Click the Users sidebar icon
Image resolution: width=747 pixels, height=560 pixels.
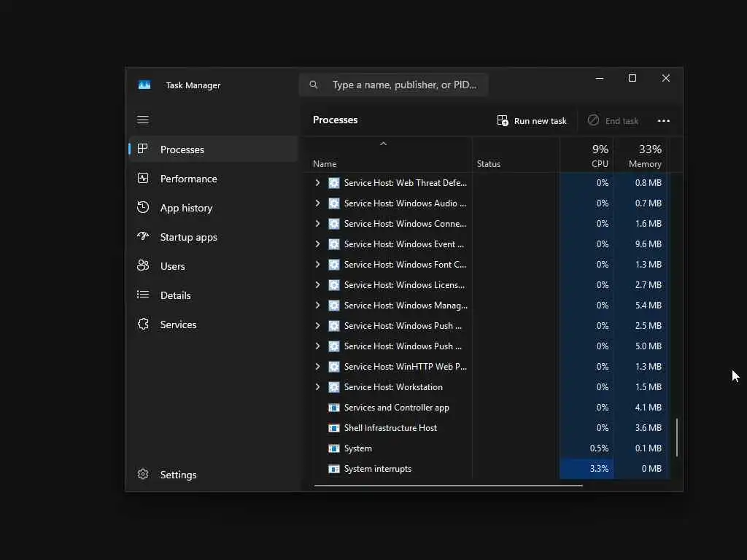click(143, 265)
